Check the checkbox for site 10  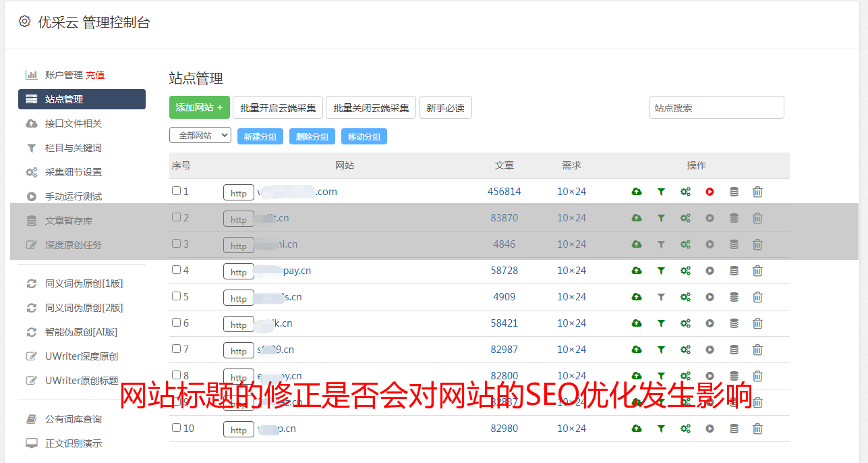pos(176,428)
